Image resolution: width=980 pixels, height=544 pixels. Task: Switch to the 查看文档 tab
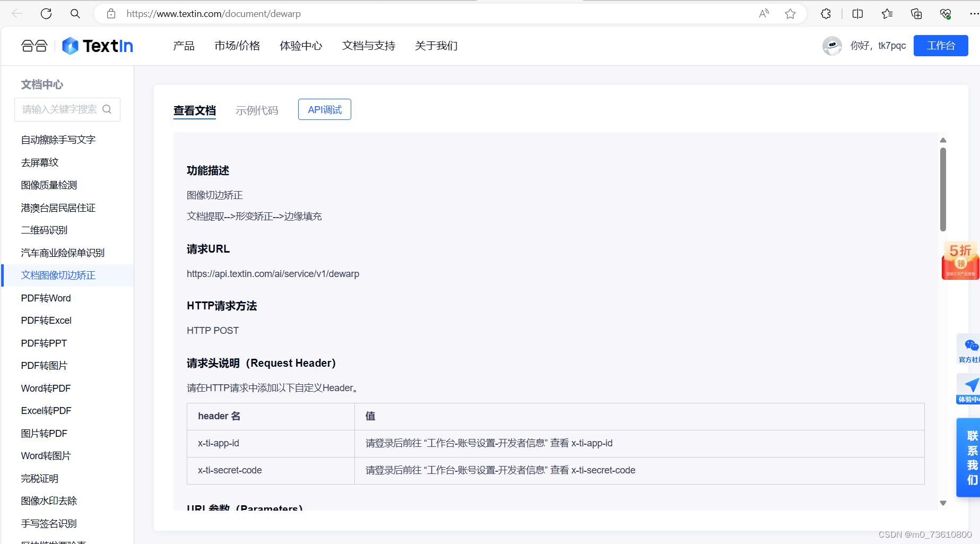194,110
